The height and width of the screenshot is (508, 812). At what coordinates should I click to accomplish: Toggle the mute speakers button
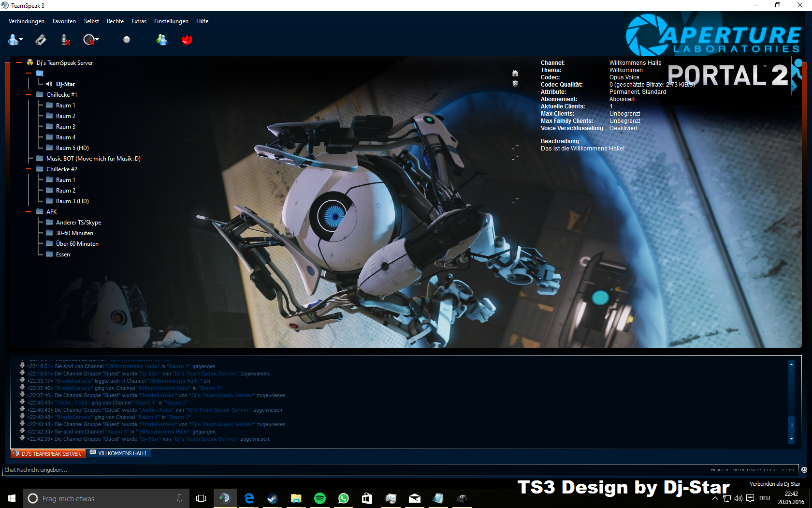coord(88,40)
